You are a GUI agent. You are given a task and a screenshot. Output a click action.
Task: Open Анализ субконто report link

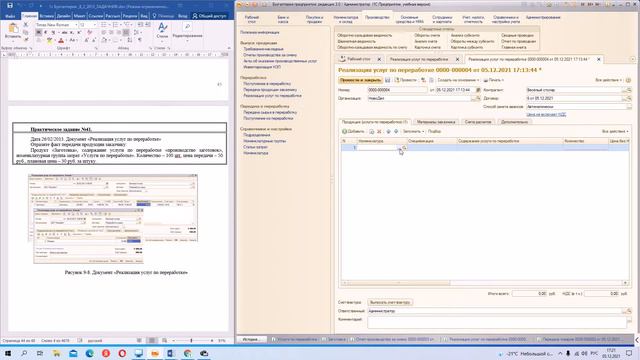point(465,36)
